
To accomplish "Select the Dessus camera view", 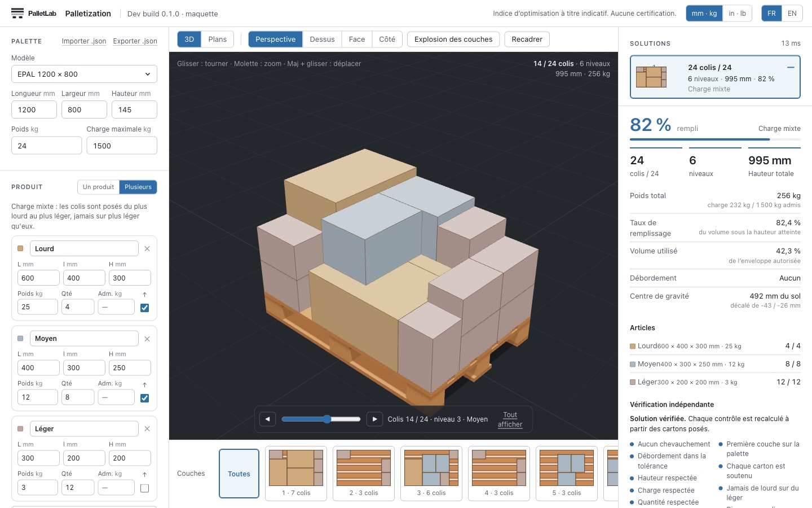I will pyautogui.click(x=323, y=39).
